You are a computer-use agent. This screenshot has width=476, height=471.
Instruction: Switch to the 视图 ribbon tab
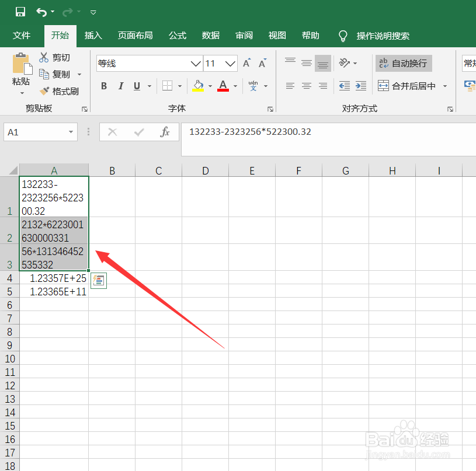[x=277, y=36]
